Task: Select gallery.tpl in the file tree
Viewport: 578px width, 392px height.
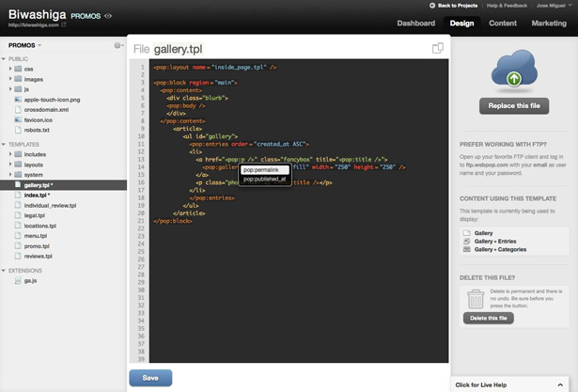Action: (63, 185)
